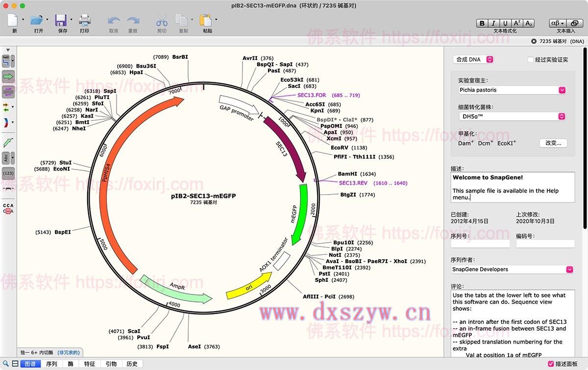Apply superscript A² formatting
Image resolution: width=588 pixels, height=370 pixels.
click(x=517, y=24)
